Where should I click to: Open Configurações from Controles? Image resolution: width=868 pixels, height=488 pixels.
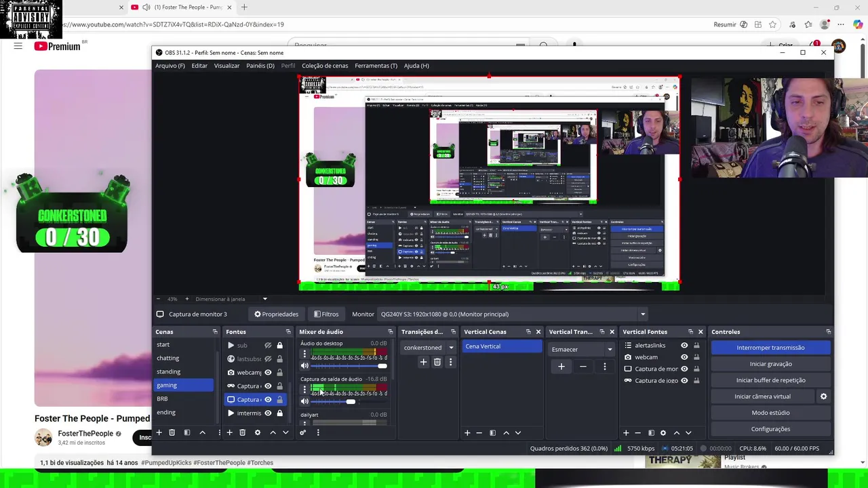(x=770, y=429)
